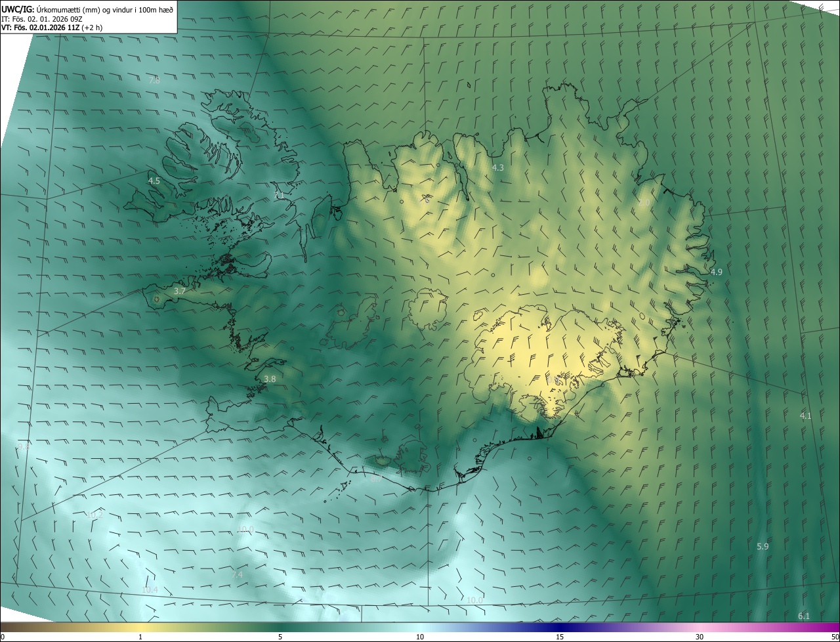Click the 4.1 value on the map
840x642 pixels.
(806, 416)
